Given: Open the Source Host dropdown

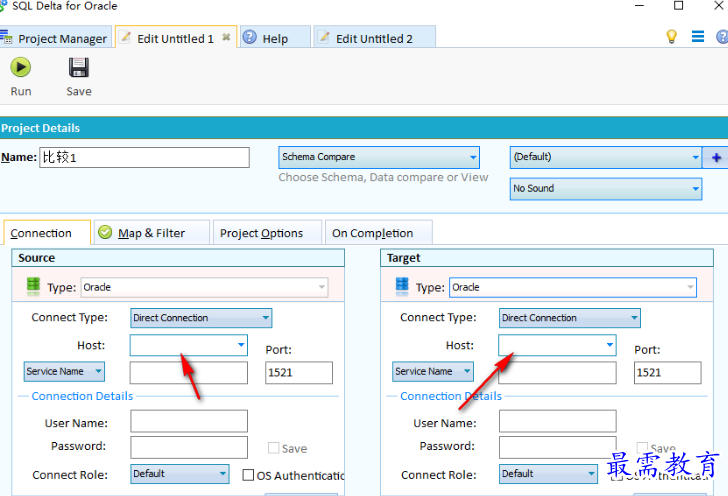Looking at the screenshot, I should (188, 345).
